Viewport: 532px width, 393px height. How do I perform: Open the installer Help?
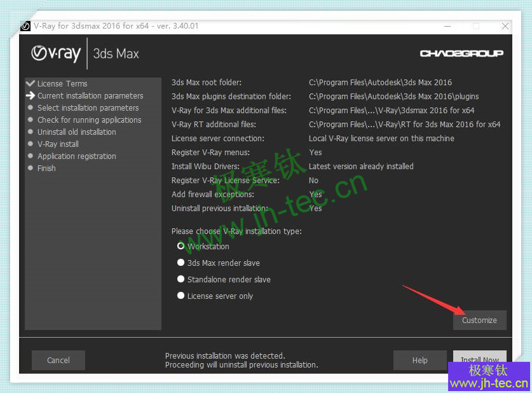tap(419, 360)
